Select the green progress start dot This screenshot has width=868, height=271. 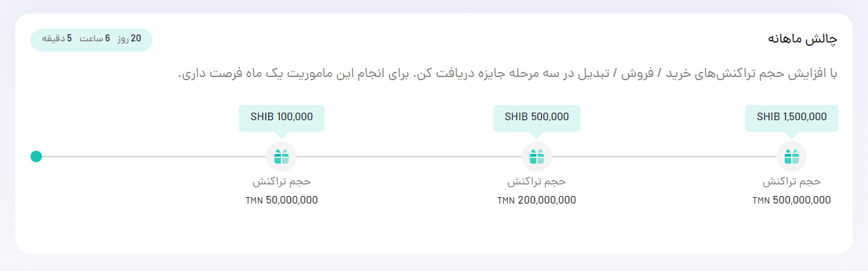click(x=36, y=156)
